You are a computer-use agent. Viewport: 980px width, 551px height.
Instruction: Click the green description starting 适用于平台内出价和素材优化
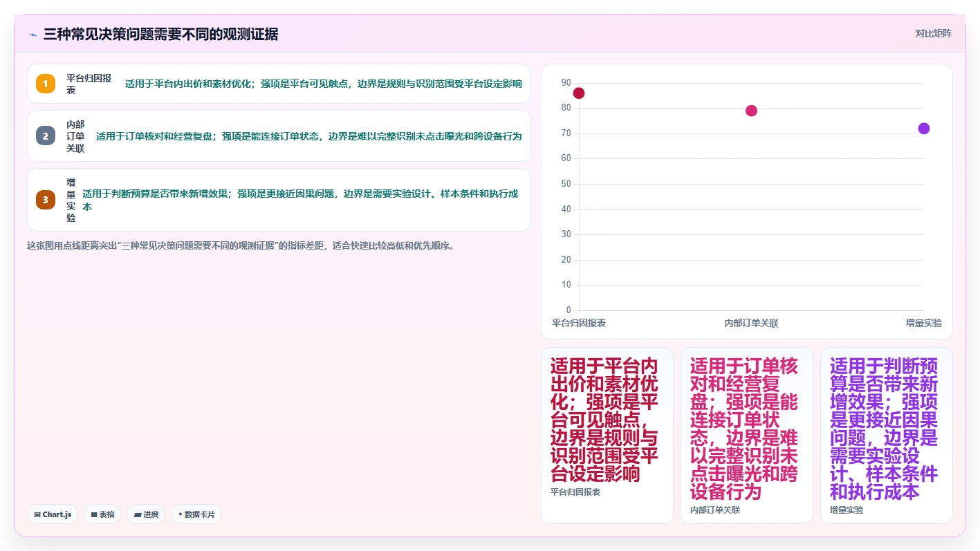point(324,84)
